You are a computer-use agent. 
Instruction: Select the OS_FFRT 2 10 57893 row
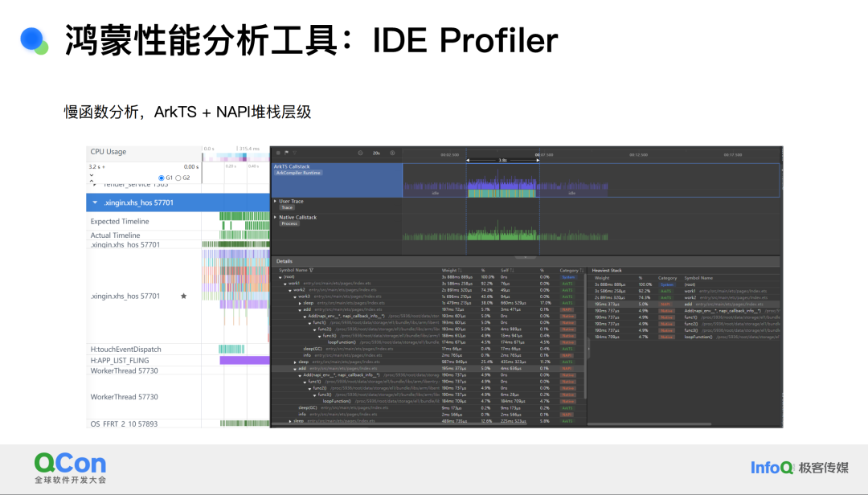(178, 423)
